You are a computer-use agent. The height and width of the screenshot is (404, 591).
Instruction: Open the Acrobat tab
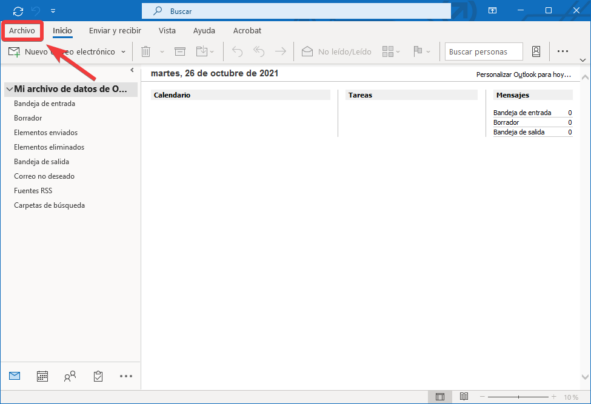click(x=247, y=31)
